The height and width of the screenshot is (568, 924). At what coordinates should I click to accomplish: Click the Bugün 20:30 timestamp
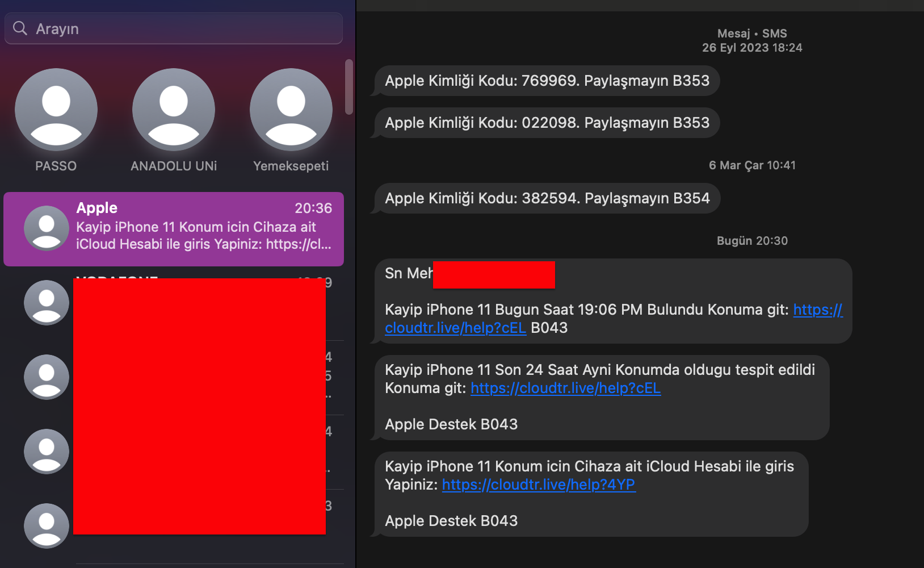click(x=752, y=241)
